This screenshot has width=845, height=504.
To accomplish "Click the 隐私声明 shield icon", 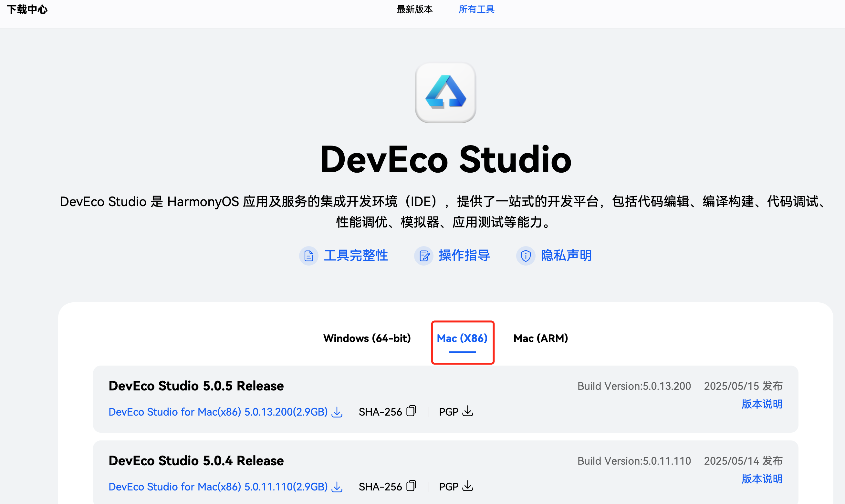I will [526, 256].
